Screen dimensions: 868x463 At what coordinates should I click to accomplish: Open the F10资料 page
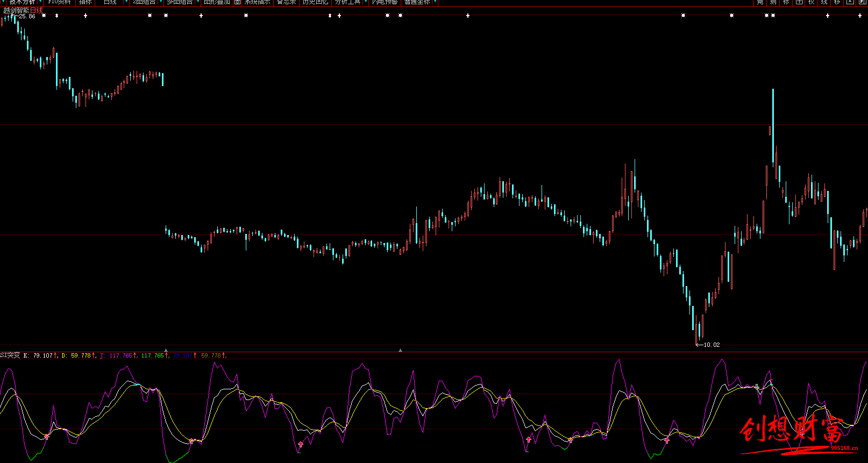(x=59, y=2)
